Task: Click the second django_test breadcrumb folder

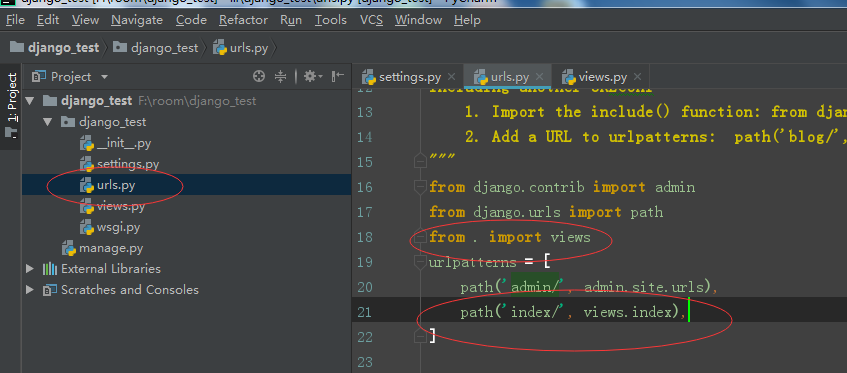Action: (x=156, y=48)
